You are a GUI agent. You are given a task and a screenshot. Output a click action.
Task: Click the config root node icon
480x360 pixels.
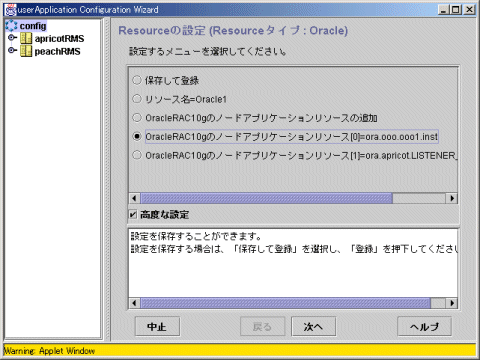(11, 26)
